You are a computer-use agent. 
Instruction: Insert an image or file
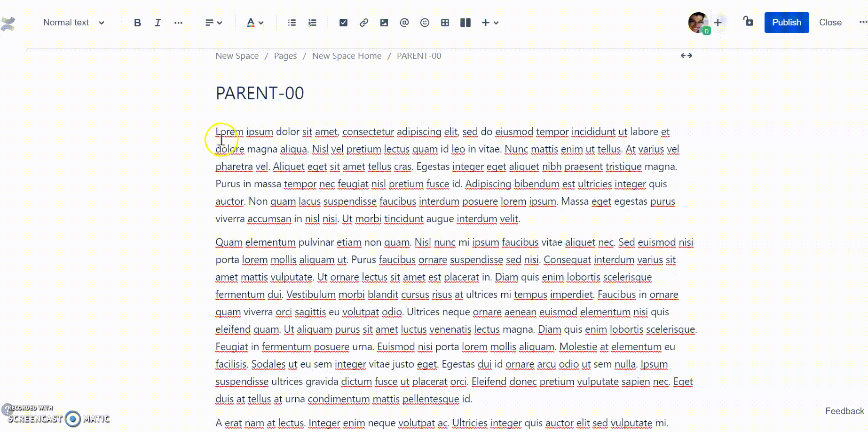(x=384, y=22)
